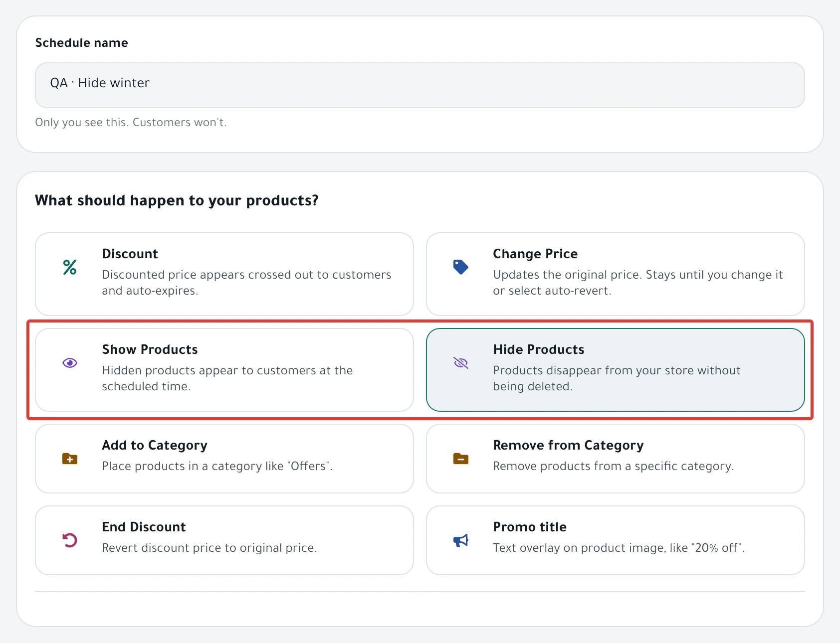This screenshot has width=840, height=643.
Task: Click the crossed-out eye icon for Hide Products
Action: (461, 363)
